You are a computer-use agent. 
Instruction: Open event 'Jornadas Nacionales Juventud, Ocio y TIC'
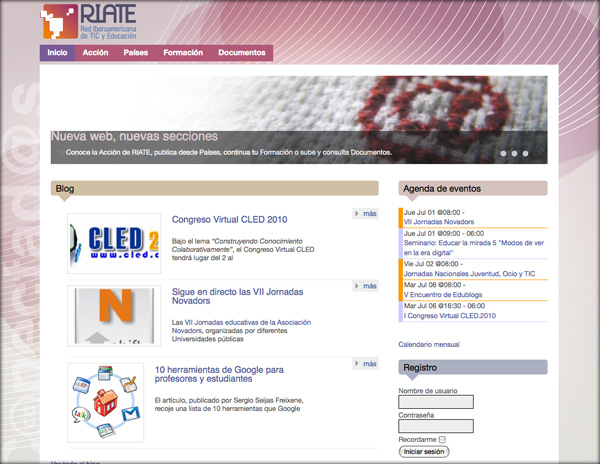[x=470, y=274]
